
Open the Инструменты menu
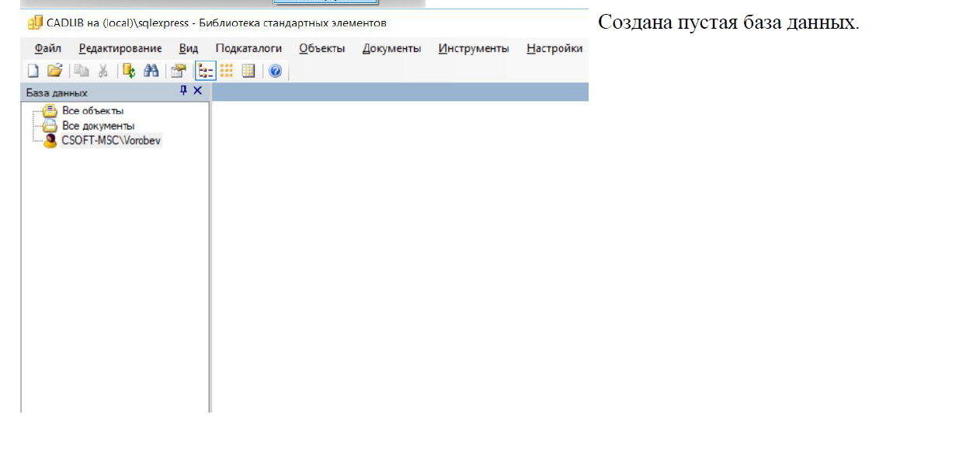point(474,48)
